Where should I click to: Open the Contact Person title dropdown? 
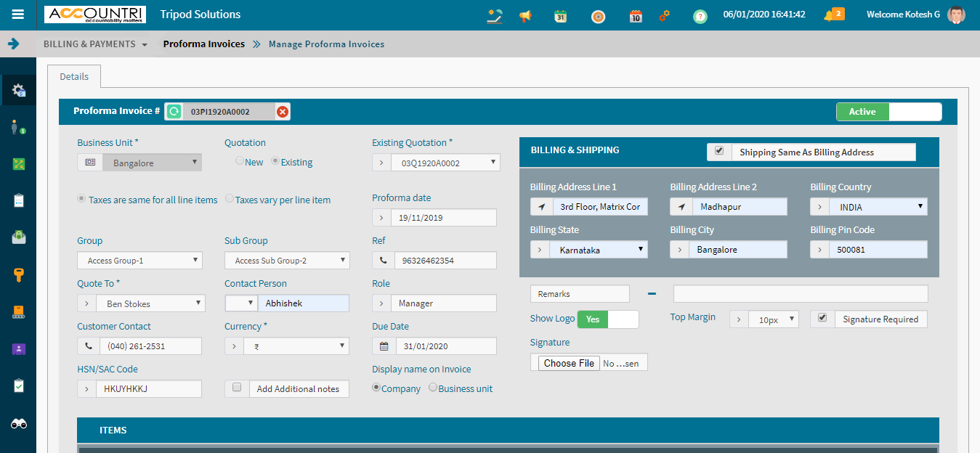pos(241,303)
